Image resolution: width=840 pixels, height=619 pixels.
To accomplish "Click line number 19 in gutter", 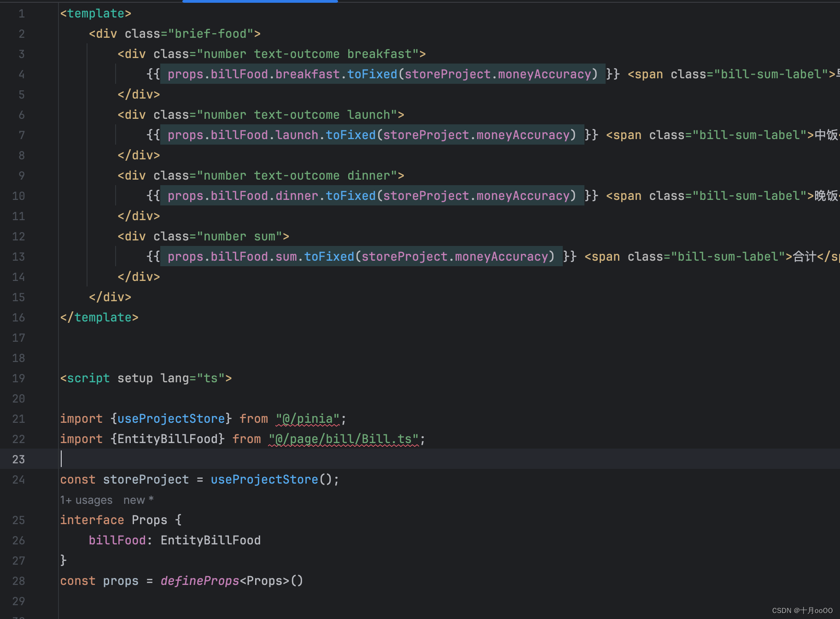I will [18, 378].
